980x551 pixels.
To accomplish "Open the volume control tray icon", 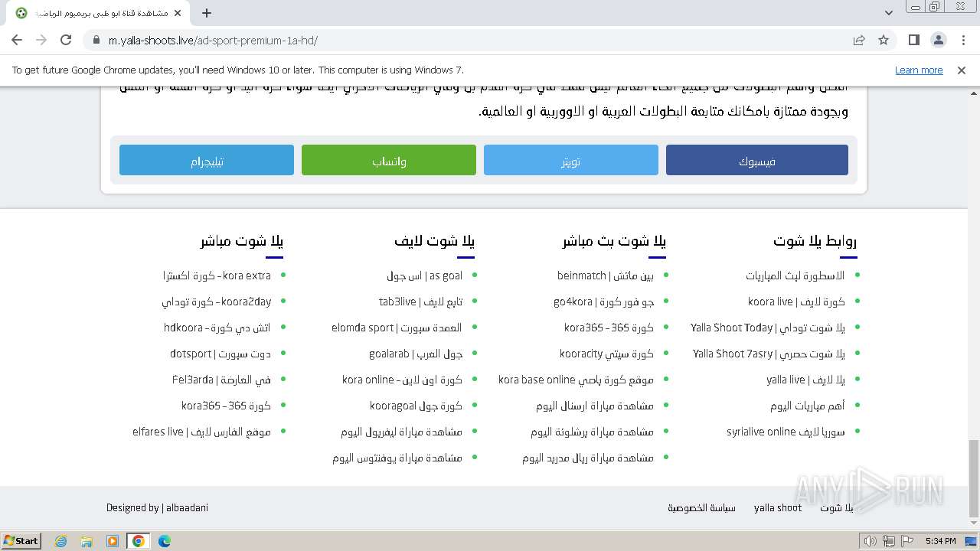I will click(870, 541).
